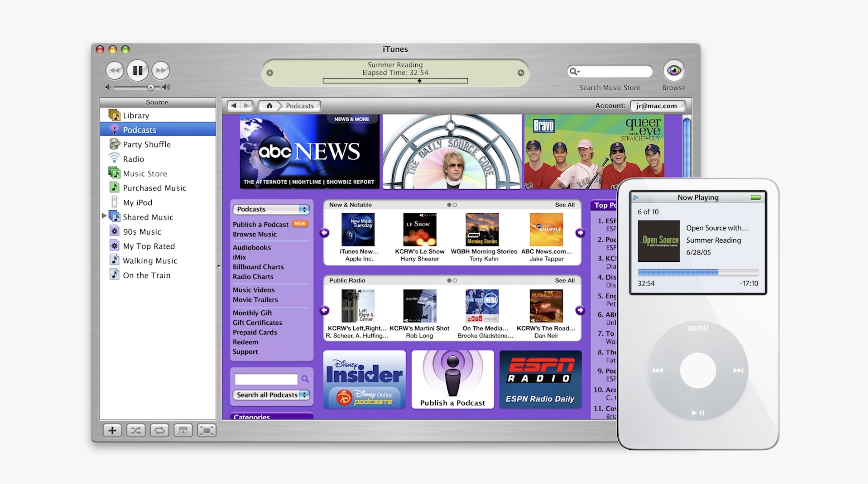The width and height of the screenshot is (868, 484).
Task: Click the equalizer visualizer icon top right
Action: click(674, 70)
